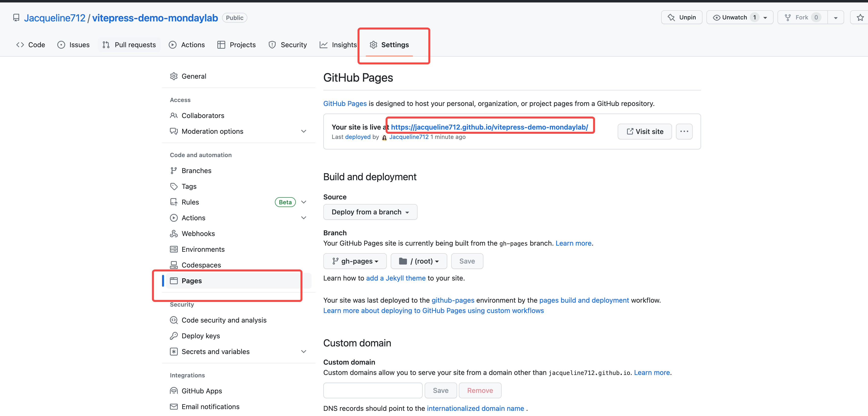The width and height of the screenshot is (868, 416).
Task: Open the Deploy from a branch dropdown
Action: click(370, 212)
